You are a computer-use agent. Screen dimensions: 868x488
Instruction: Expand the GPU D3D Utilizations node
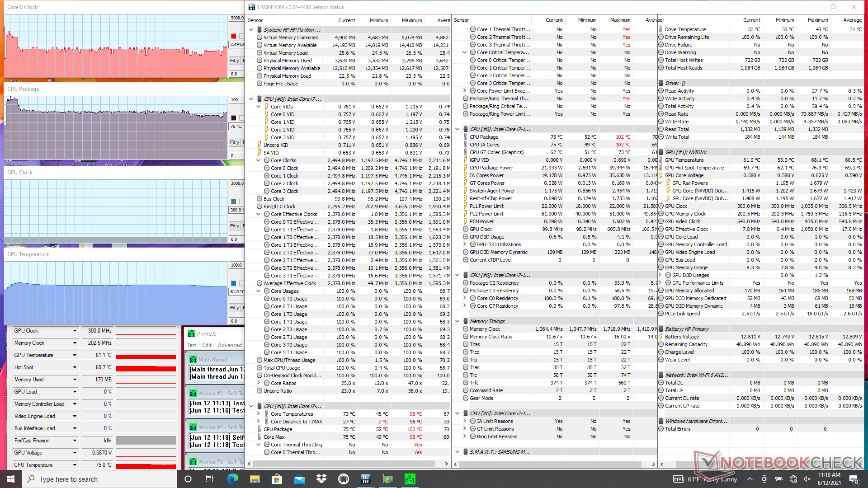click(465, 244)
